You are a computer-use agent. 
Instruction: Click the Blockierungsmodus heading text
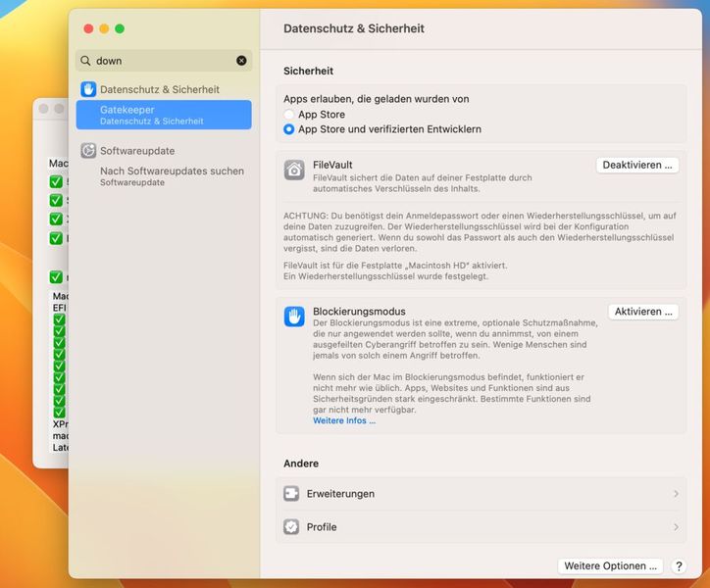point(359,312)
